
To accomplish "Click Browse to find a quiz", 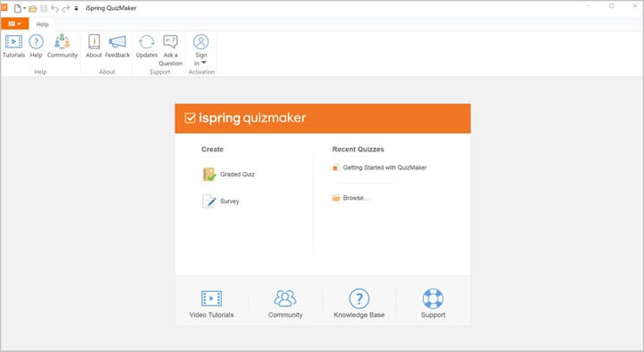I will tap(351, 198).
